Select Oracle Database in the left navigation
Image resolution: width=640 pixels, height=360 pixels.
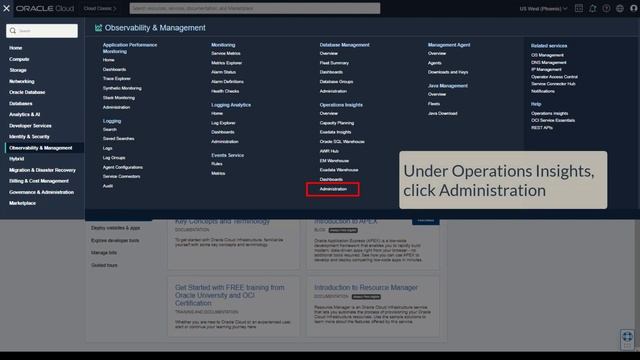(x=27, y=92)
